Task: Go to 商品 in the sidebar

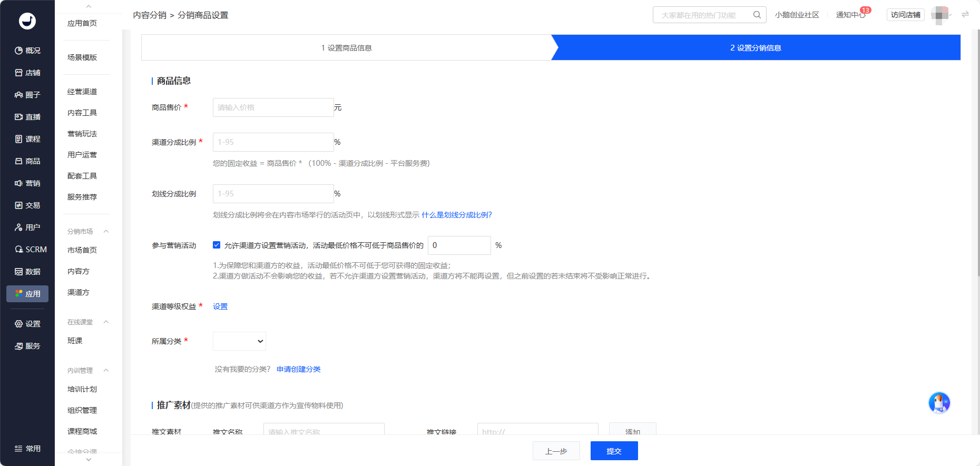Action: (27, 161)
